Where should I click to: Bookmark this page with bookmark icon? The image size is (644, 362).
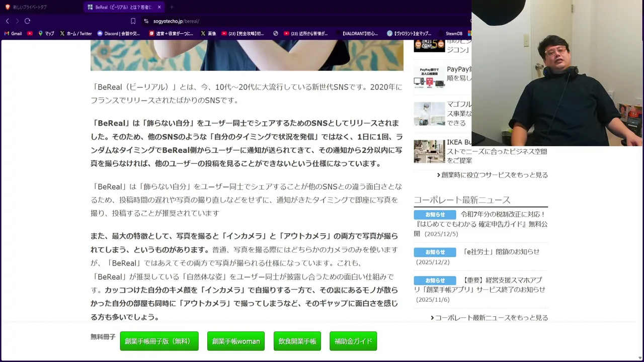pyautogui.click(x=133, y=21)
